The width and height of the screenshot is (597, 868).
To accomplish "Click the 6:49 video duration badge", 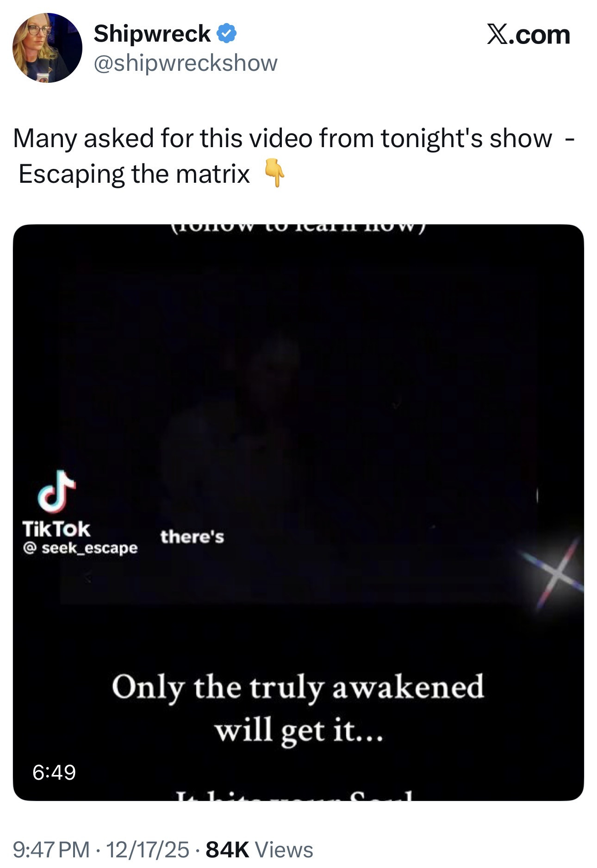I will coord(54,772).
